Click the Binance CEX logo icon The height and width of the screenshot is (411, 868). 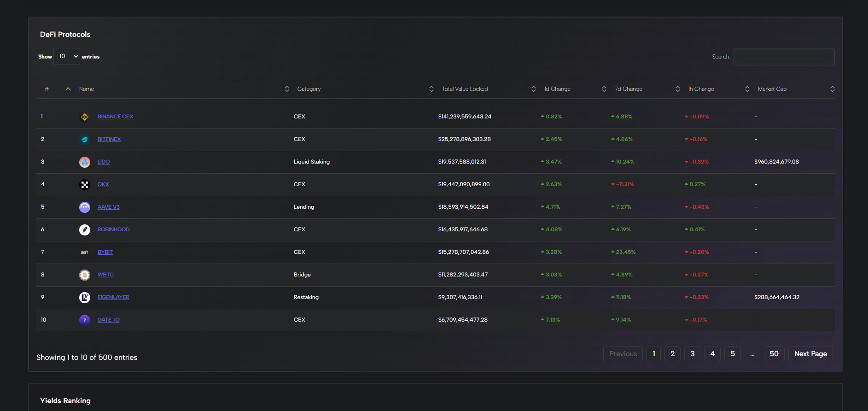tap(85, 117)
